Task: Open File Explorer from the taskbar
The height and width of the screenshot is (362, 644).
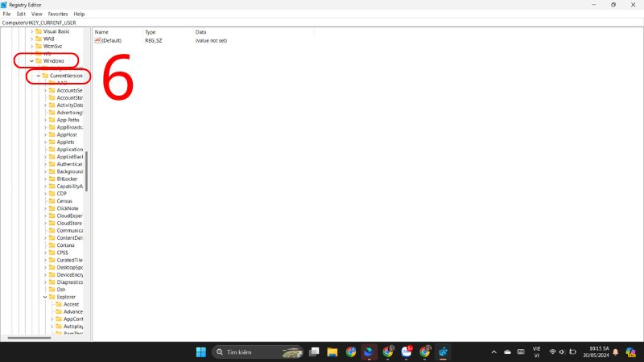Action: coord(332,352)
